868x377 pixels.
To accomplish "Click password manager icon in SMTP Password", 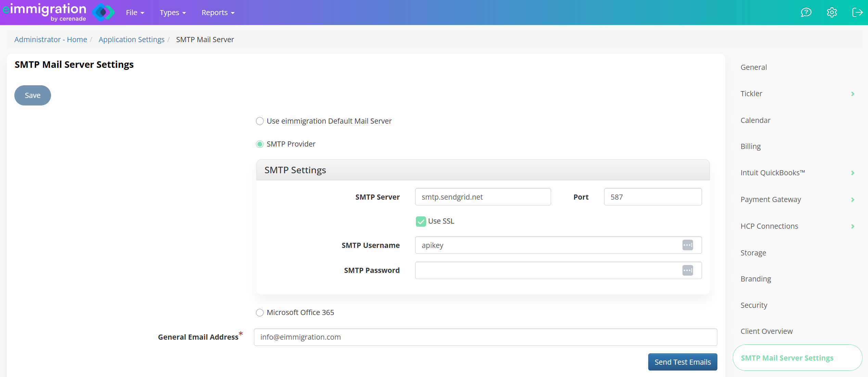I will pyautogui.click(x=688, y=271).
